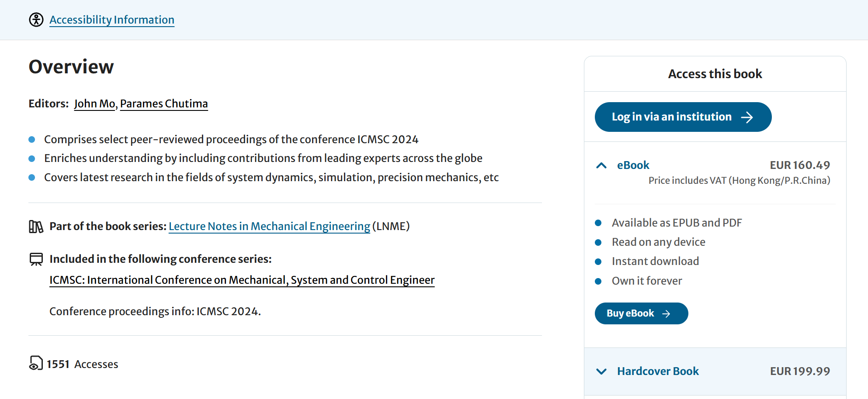Click the 1551 Accesses metric
Viewport: 868px width, 399px height.
pos(82,364)
